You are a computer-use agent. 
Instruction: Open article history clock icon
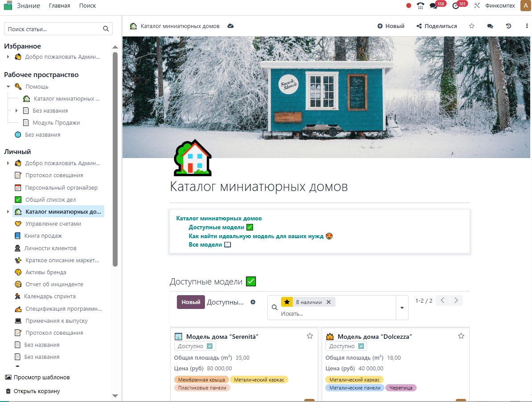point(508,26)
